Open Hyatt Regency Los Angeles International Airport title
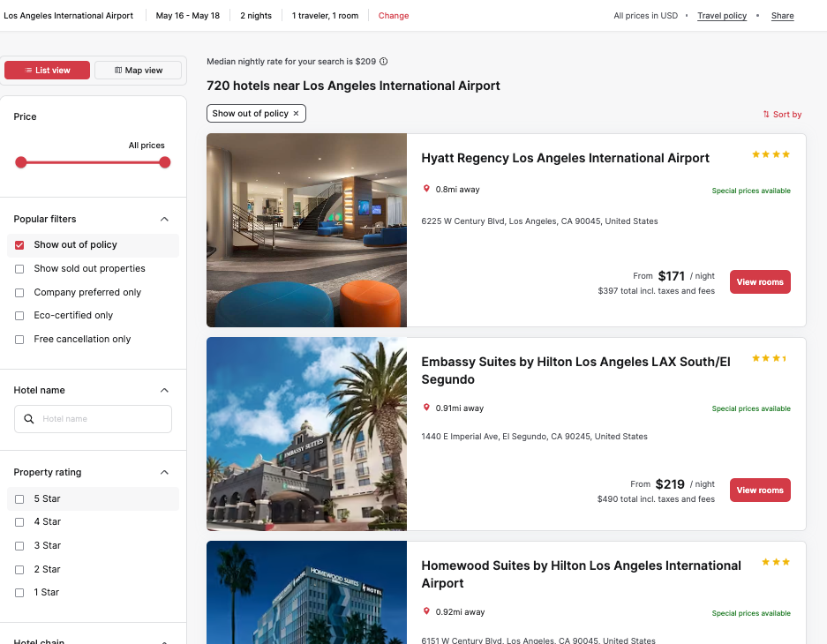This screenshot has width=827, height=644. click(x=565, y=158)
